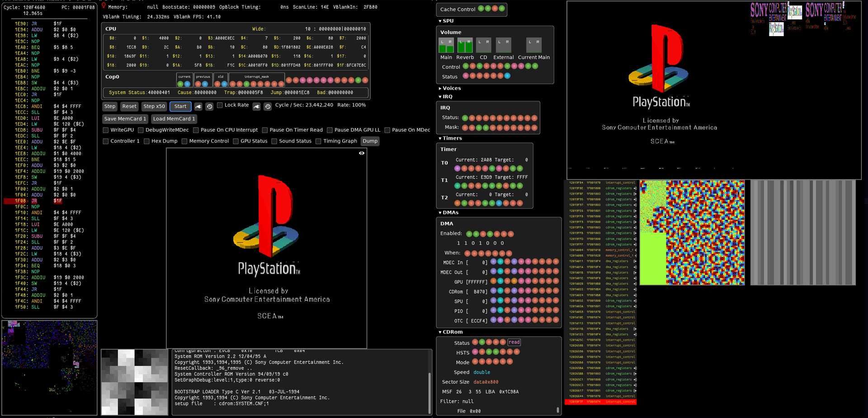
Task: Enable Pause On MDec checkbox
Action: (x=387, y=130)
